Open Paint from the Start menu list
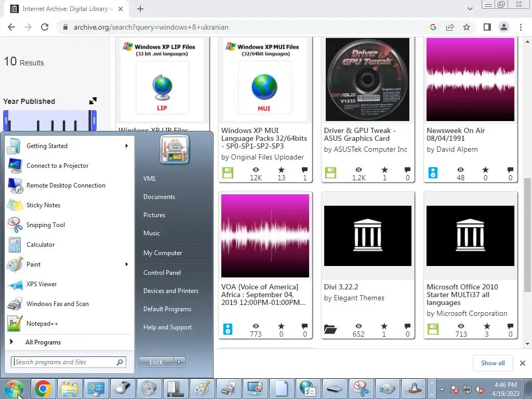Image resolution: width=532 pixels, height=399 pixels. pyautogui.click(x=70, y=264)
